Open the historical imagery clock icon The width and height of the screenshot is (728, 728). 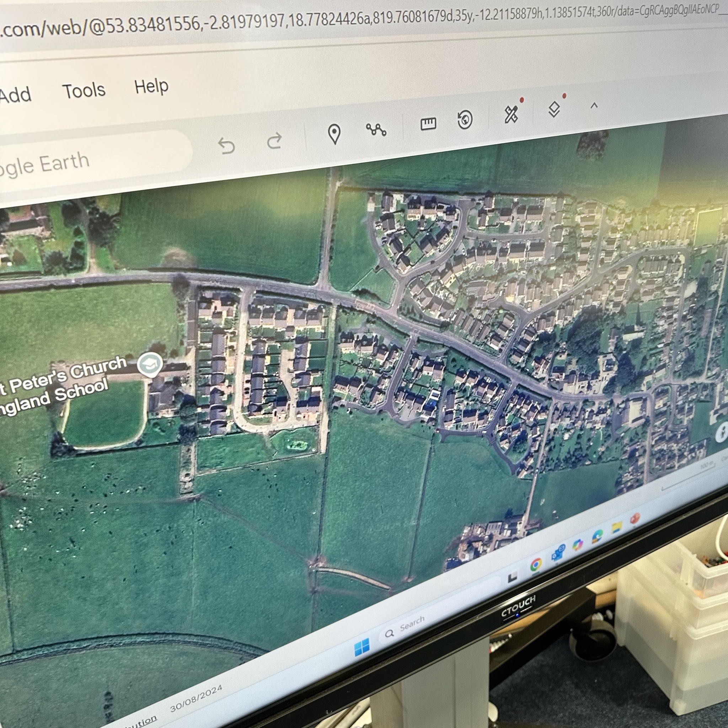[x=465, y=119]
